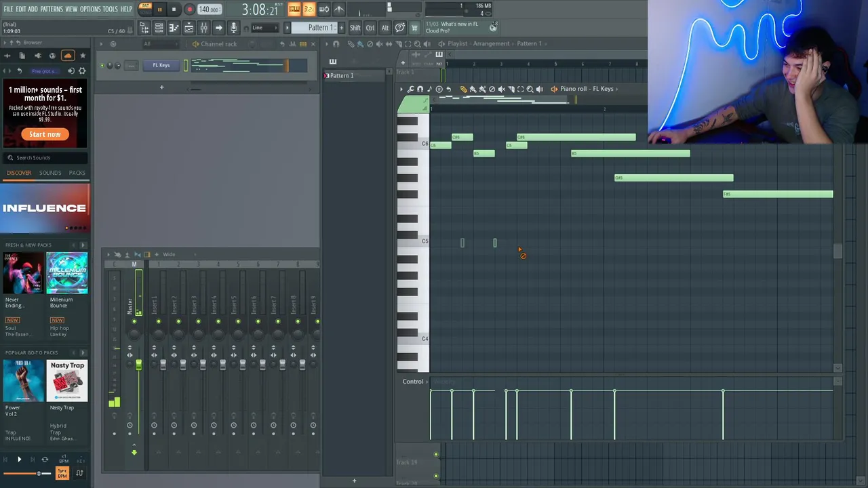868x488 pixels.
Task: Select the Piano roll slice tool
Action: tap(511, 89)
